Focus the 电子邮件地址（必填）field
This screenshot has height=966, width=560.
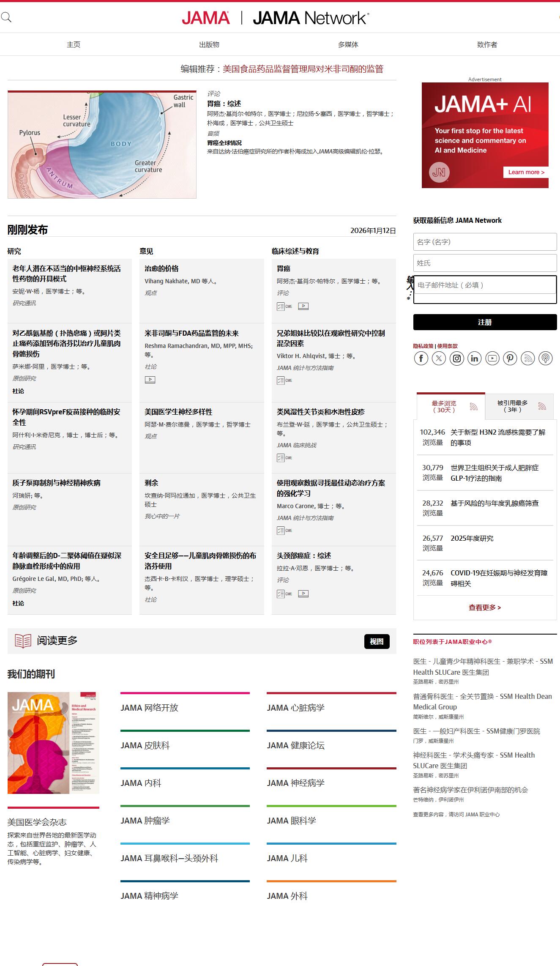pyautogui.click(x=485, y=285)
